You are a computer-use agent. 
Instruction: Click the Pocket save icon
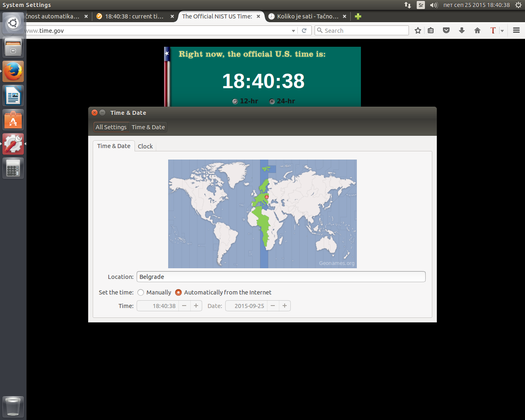(446, 30)
